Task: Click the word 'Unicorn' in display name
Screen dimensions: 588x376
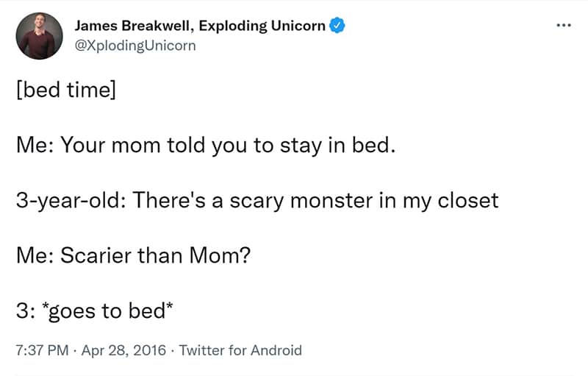Action: (298, 26)
